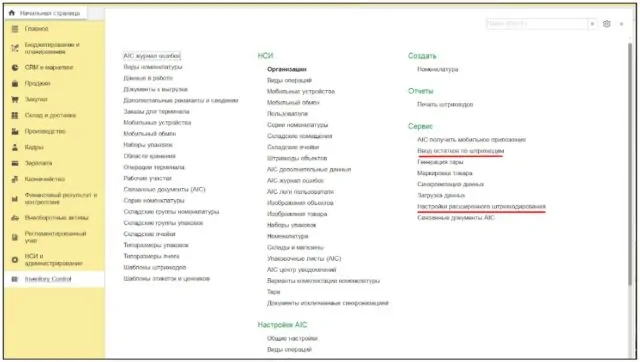Open AIC центр уведомлений
The height and width of the screenshot is (362, 640).
coord(302,269)
